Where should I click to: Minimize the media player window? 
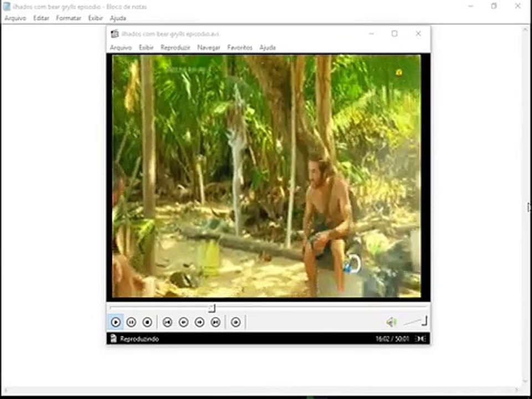coord(371,34)
